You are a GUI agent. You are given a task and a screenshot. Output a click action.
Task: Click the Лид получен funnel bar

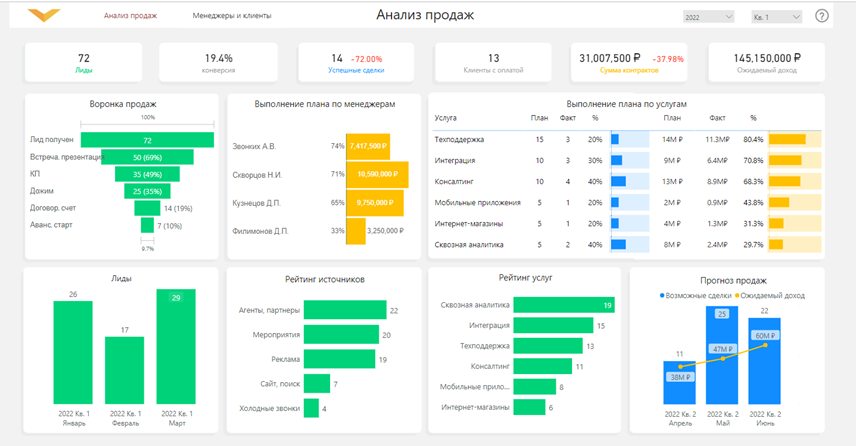point(147,140)
